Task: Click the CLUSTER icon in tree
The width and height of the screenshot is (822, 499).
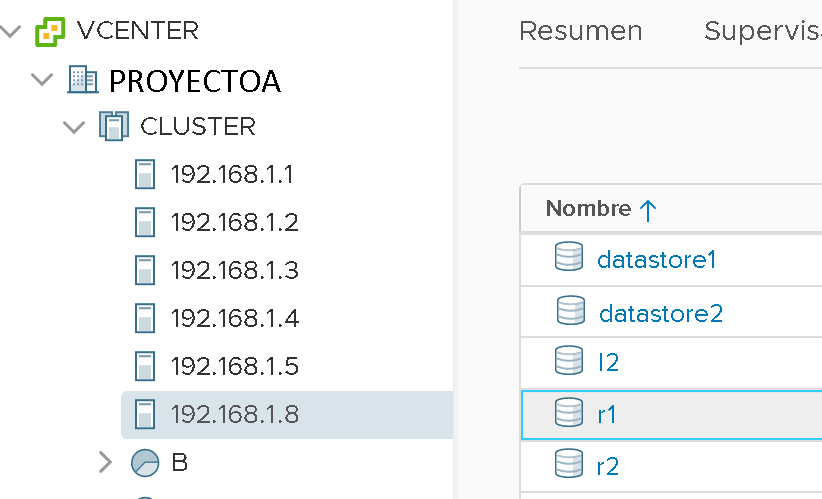Action: [x=114, y=126]
